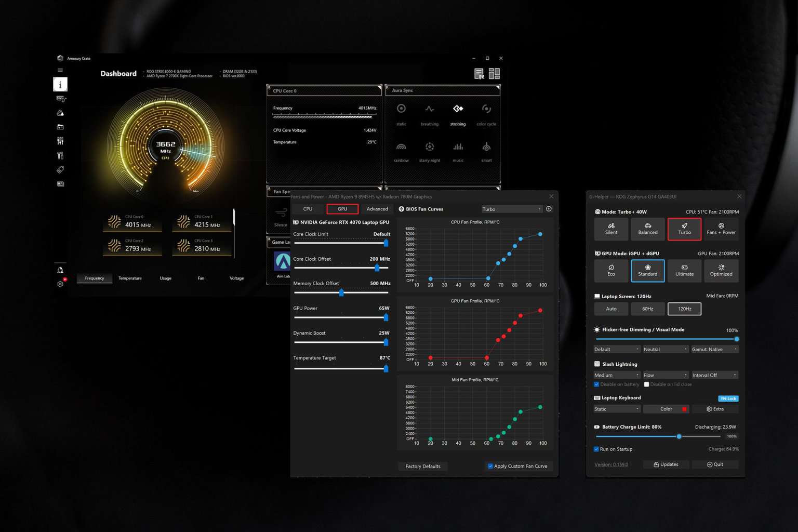Click the Core Clock Offset slider

coord(341,268)
